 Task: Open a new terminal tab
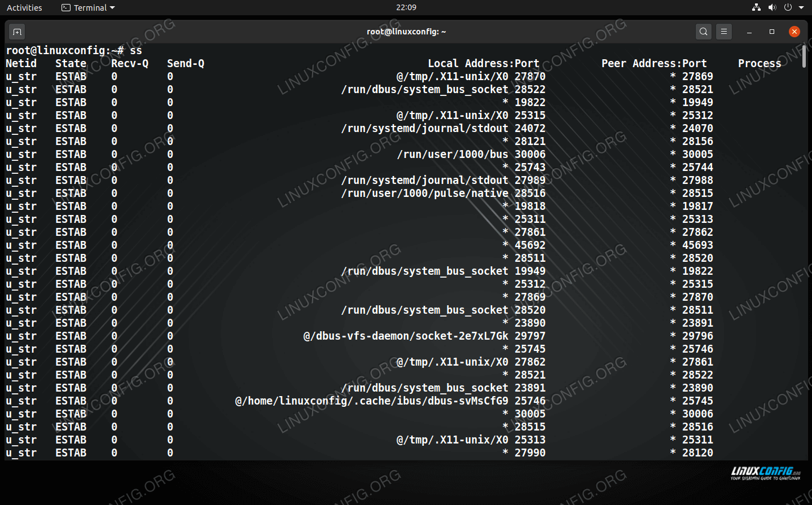coord(17,32)
